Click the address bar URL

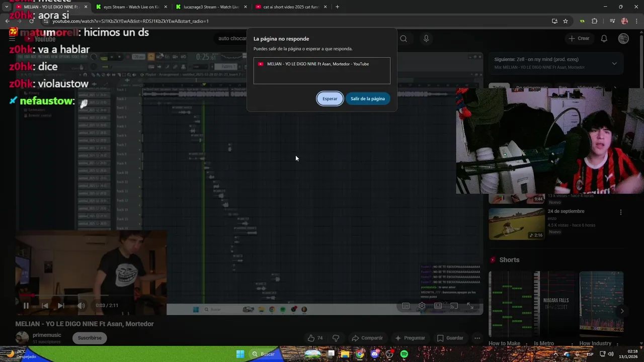(131, 21)
